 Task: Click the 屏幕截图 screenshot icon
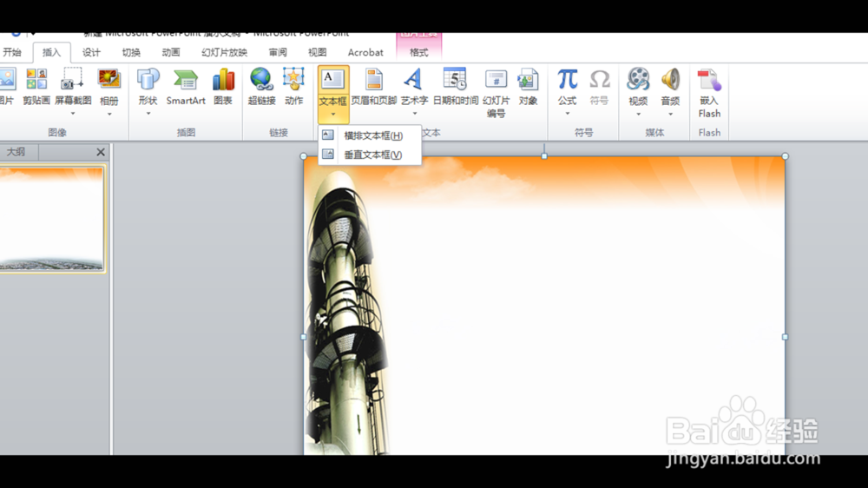click(73, 79)
